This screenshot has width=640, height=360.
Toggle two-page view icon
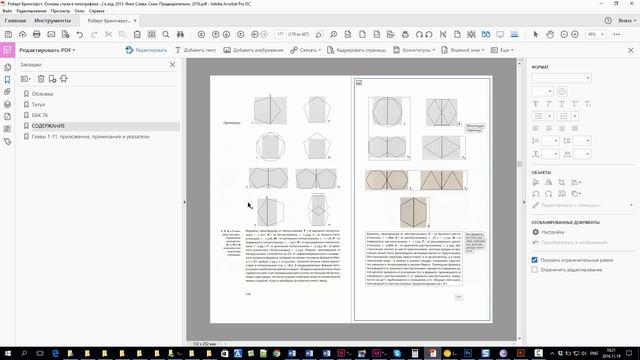click(486, 35)
